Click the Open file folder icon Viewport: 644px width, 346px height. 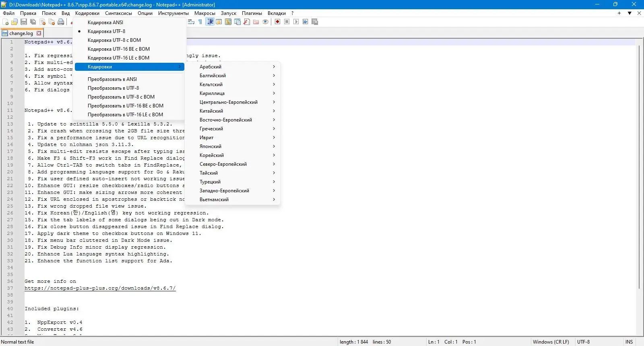(x=14, y=22)
